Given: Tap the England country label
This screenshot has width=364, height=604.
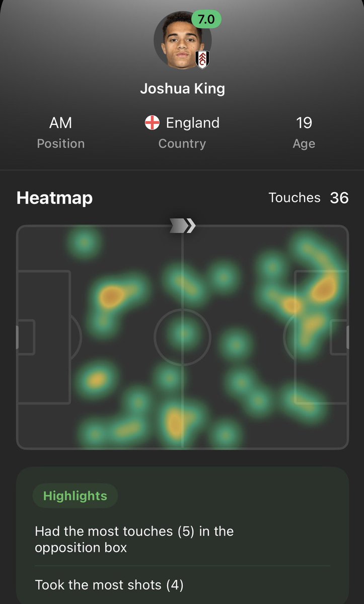Looking at the screenshot, I should (x=193, y=123).
